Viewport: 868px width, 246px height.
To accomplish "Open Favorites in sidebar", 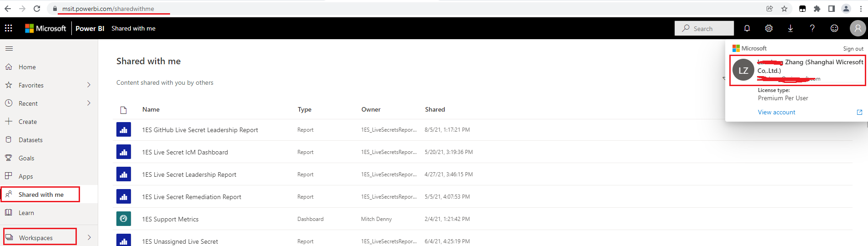I will point(49,85).
